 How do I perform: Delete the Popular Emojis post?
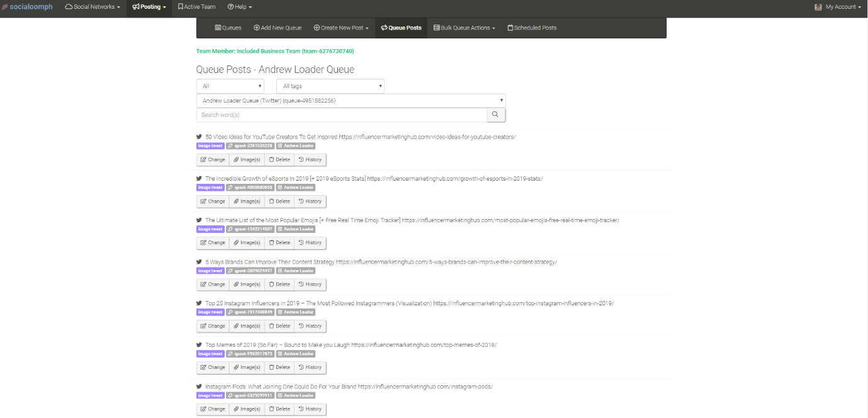coord(279,242)
